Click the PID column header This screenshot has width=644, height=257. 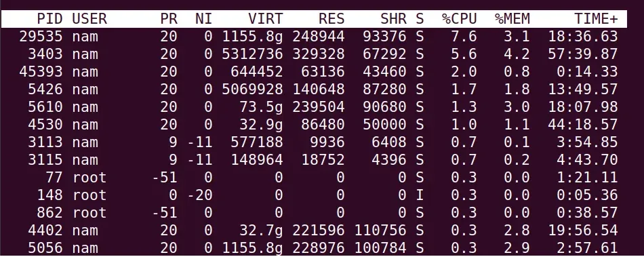click(49, 19)
